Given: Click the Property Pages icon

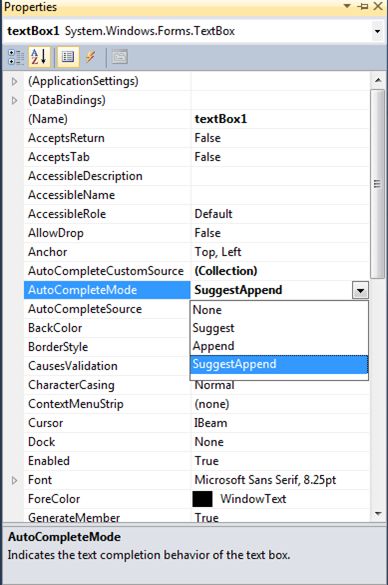Looking at the screenshot, I should coord(120,57).
